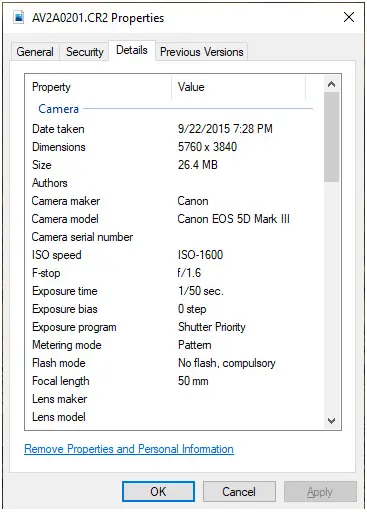Viewport: 367px width, 513px height.
Task: Click the value 5760 x 3840
Action: [x=207, y=147]
